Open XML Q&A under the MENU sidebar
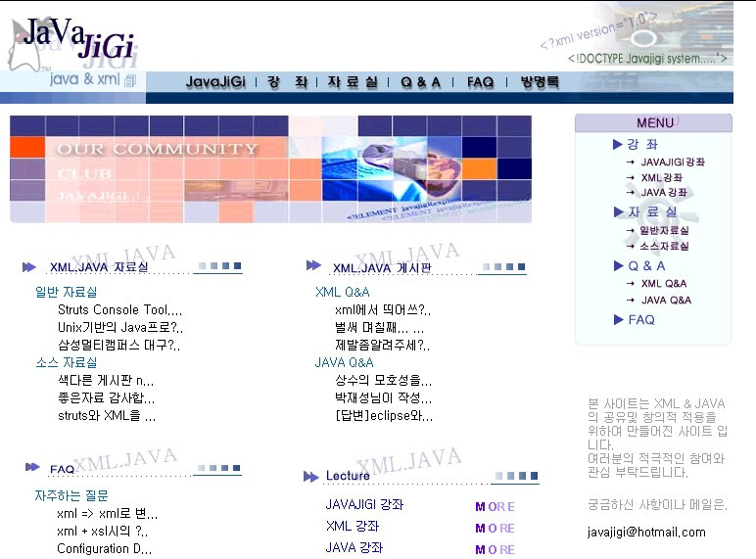The width and height of the screenshot is (756, 559). pyautogui.click(x=663, y=284)
